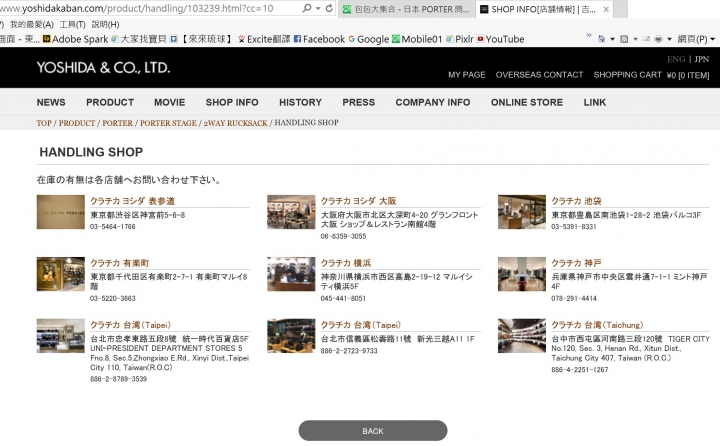Open the 我的最愛(A) menu
The image size is (720, 446).
click(x=32, y=24)
